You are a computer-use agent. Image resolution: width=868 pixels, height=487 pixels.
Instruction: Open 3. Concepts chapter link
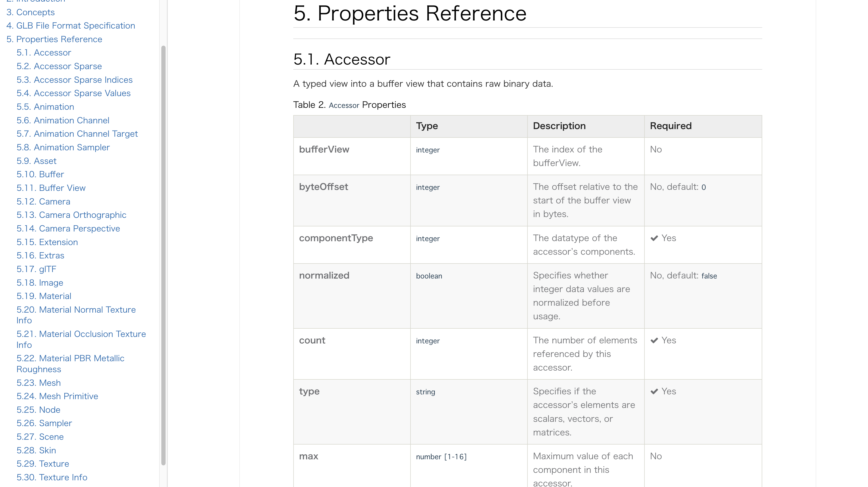pos(30,12)
